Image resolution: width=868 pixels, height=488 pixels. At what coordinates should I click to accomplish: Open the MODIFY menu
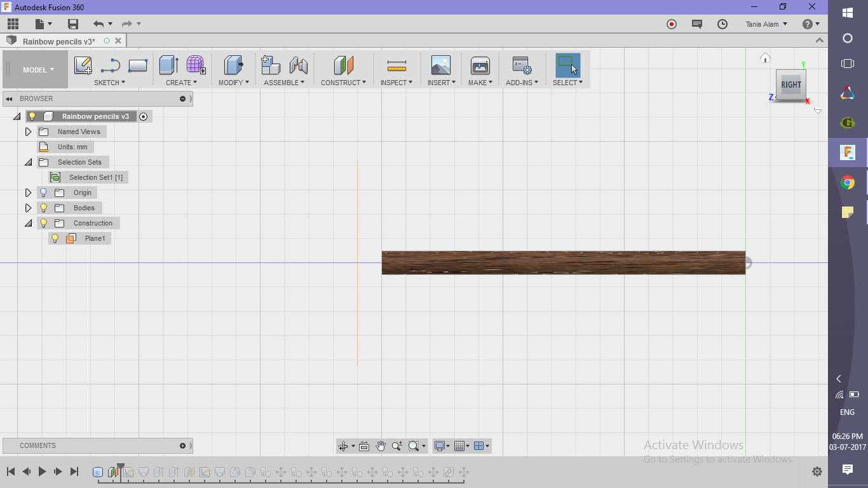tap(234, 83)
